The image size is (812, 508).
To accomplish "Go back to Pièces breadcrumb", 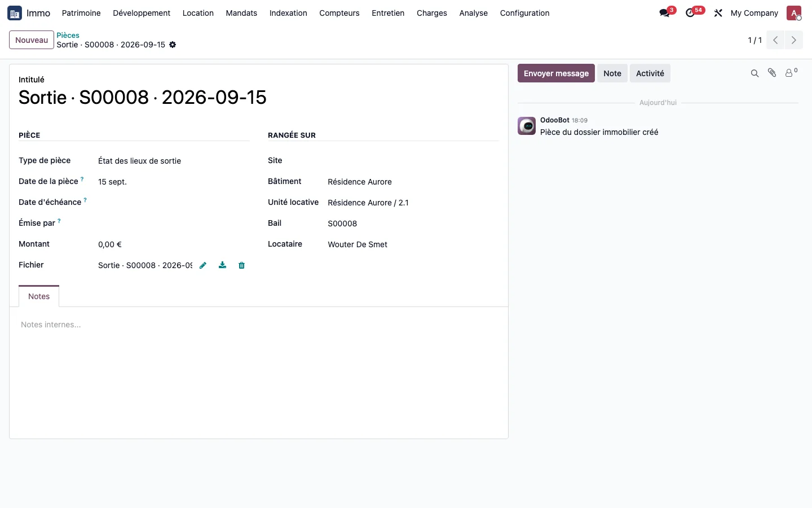I will (x=68, y=35).
